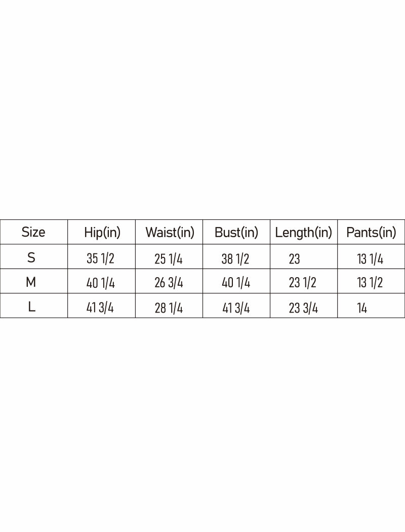Viewport: 405px width, 532px height.
Task: Click the Size column header
Action: point(33,232)
